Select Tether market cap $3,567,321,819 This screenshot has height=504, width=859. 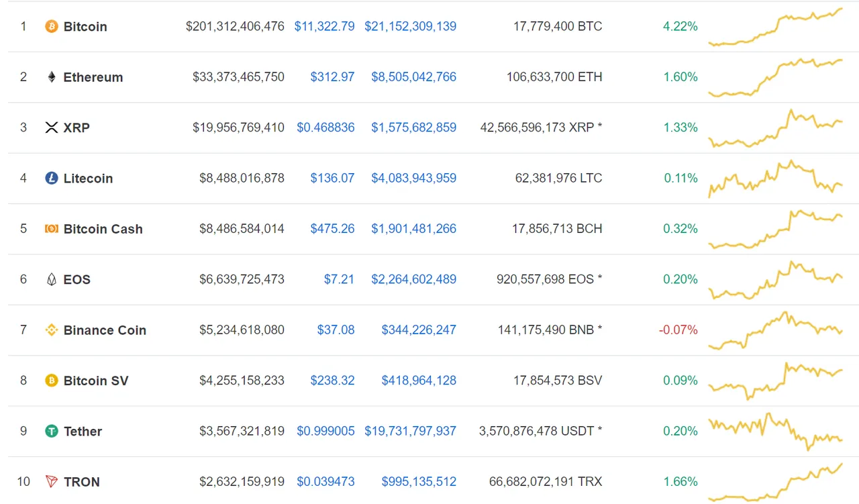pyautogui.click(x=242, y=432)
